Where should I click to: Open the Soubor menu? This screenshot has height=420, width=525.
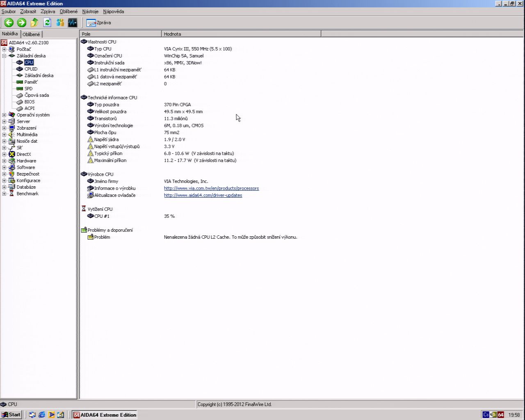pyautogui.click(x=9, y=11)
